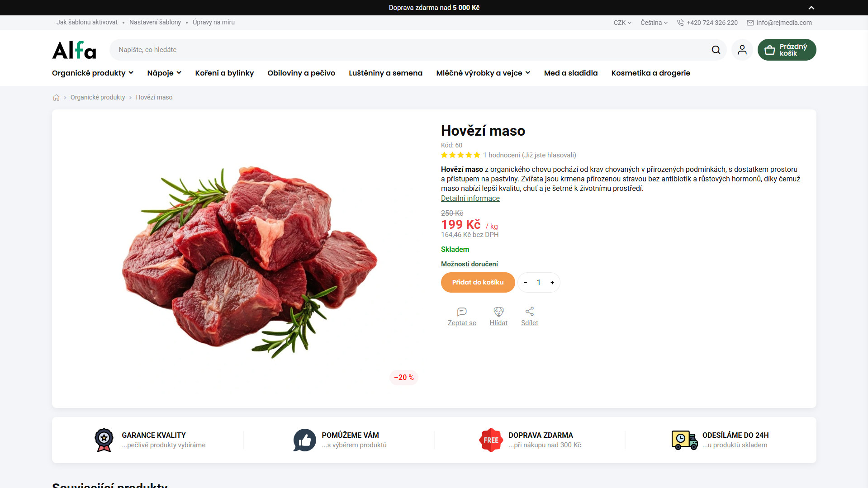Click the Zeptat se chat icon
868x488 pixels.
coord(462,312)
